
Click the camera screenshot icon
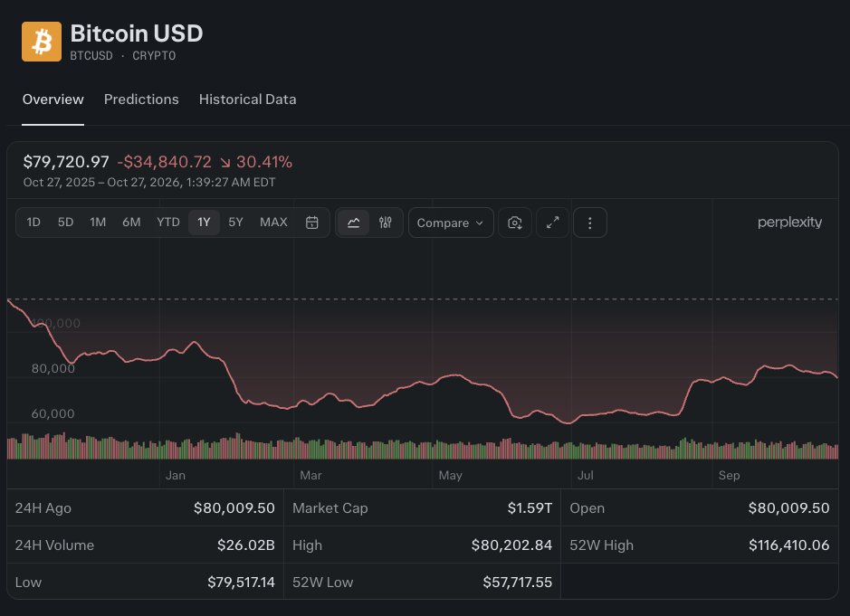point(515,223)
